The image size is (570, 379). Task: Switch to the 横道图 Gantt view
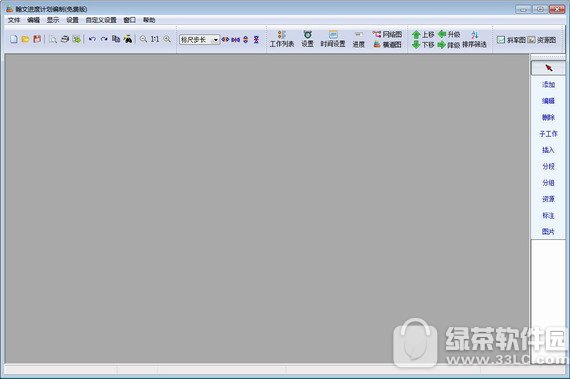click(x=387, y=44)
